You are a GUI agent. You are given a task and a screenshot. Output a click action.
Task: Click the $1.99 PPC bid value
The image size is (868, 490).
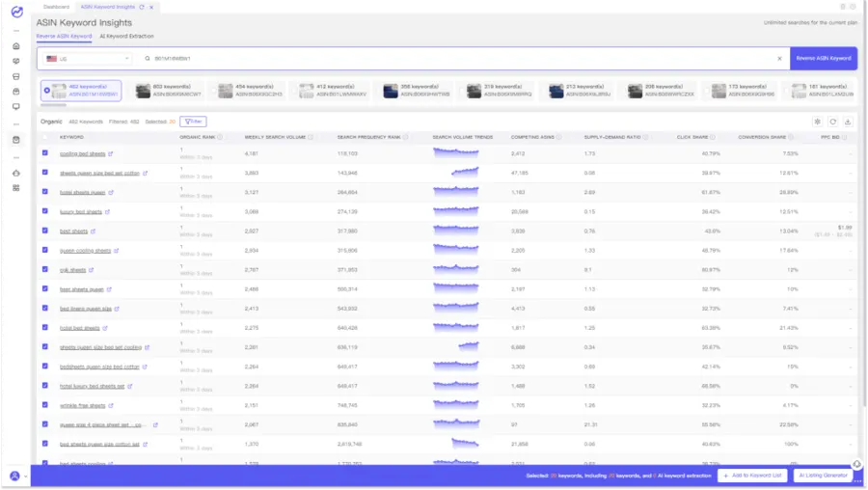pyautogui.click(x=845, y=228)
